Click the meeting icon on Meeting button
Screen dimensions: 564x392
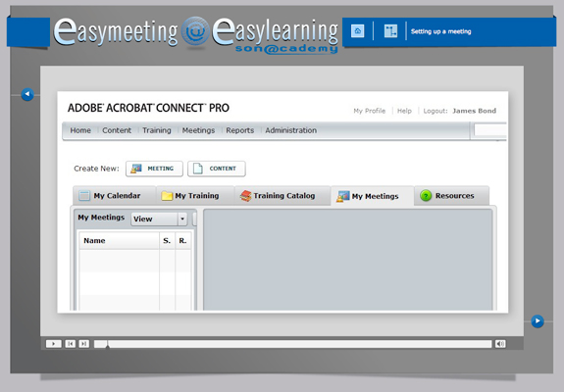(x=136, y=169)
